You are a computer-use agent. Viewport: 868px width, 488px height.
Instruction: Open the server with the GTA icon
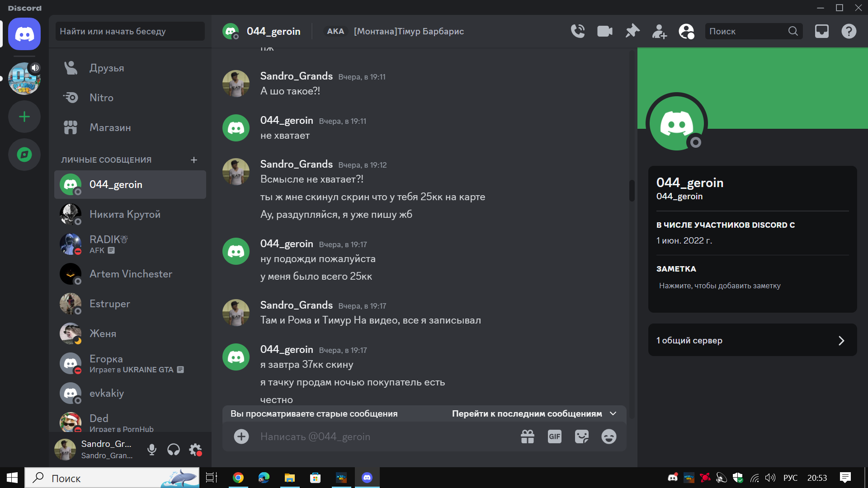pyautogui.click(x=24, y=79)
